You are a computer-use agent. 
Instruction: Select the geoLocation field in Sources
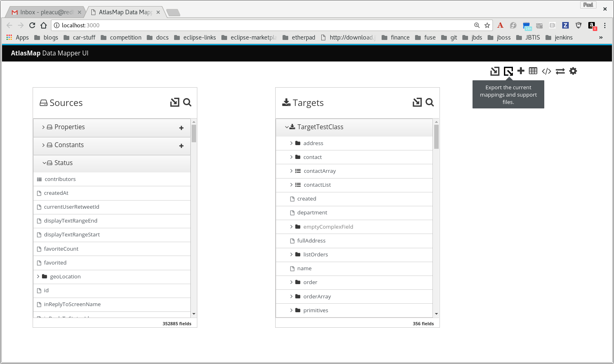(65, 276)
